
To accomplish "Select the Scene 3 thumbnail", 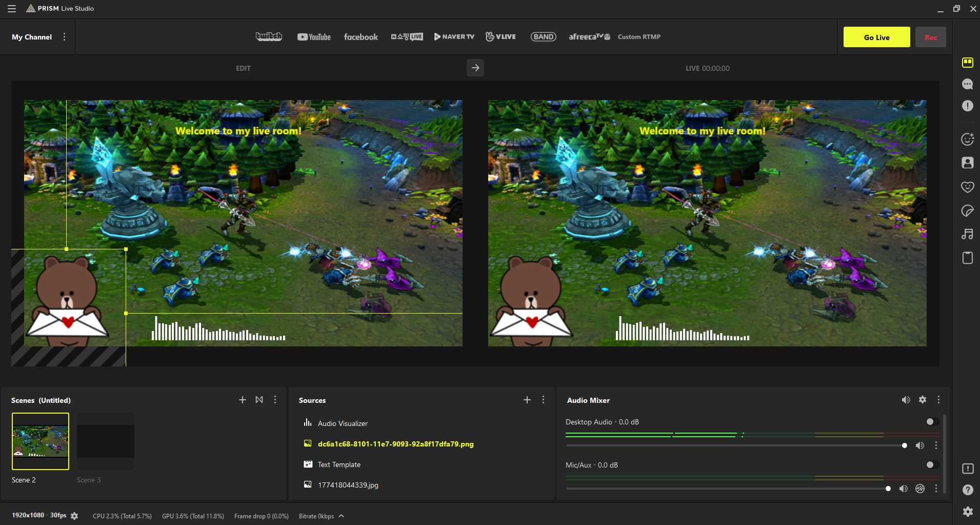I will [x=105, y=441].
